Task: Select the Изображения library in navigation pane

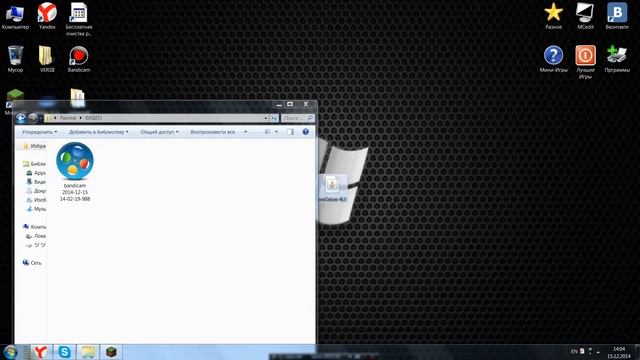Action: [36, 200]
